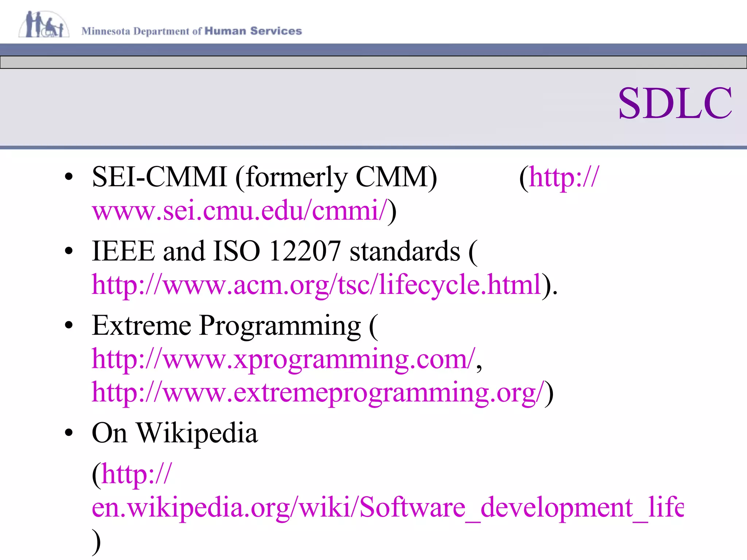Click the Minnesota DHS people logo
The height and width of the screenshot is (560, 747).
pyautogui.click(x=44, y=24)
